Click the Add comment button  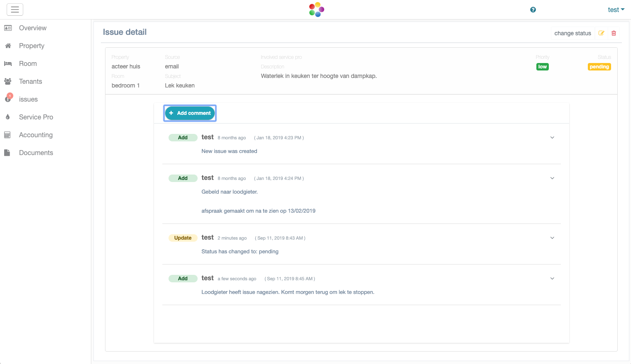[190, 113]
